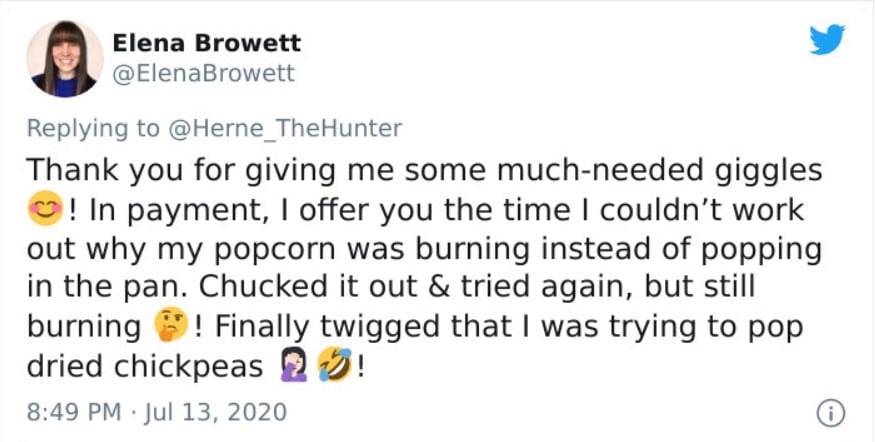Click the word "giggles" in tweet
This screenshot has width=875, height=442.
767,172
